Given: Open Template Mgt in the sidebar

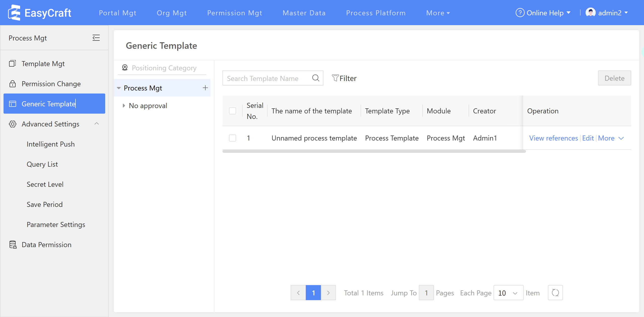Looking at the screenshot, I should tap(43, 64).
